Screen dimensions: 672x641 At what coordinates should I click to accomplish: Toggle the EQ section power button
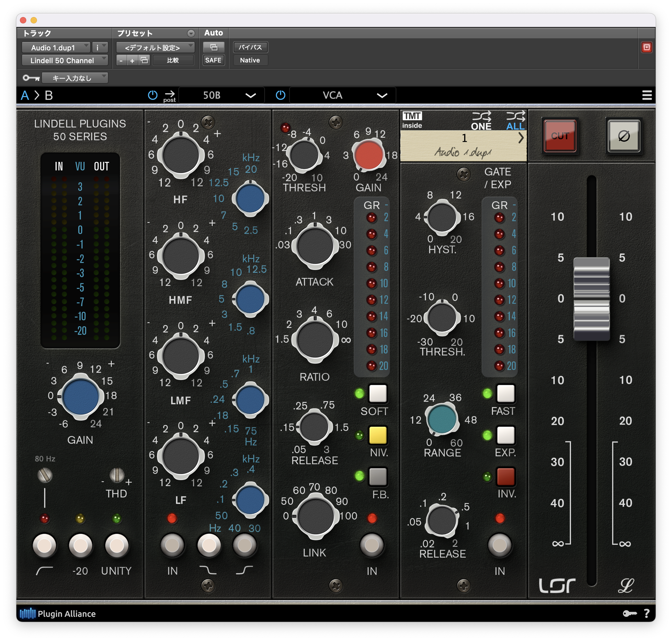point(153,95)
